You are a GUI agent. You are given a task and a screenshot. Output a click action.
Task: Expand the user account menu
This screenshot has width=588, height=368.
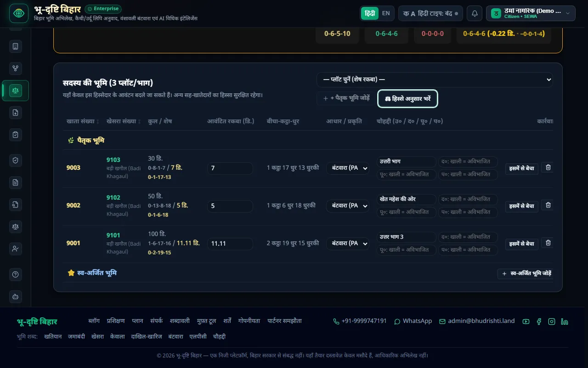[531, 13]
